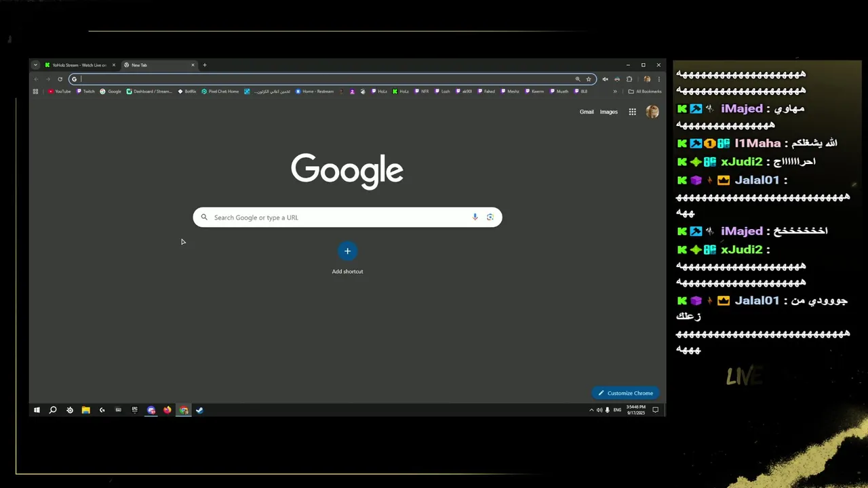Viewport: 868px width, 488px height.
Task: Open the Windows notification center
Action: coord(655,410)
